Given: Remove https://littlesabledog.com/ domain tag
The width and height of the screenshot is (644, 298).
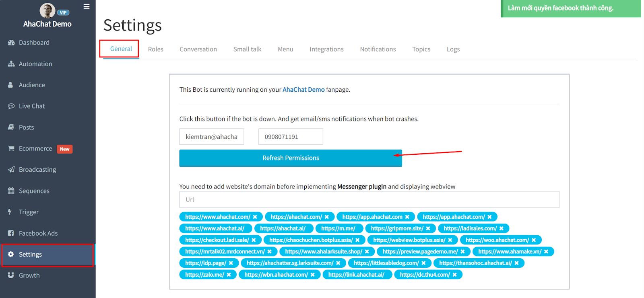Looking at the screenshot, I should [x=424, y=263].
